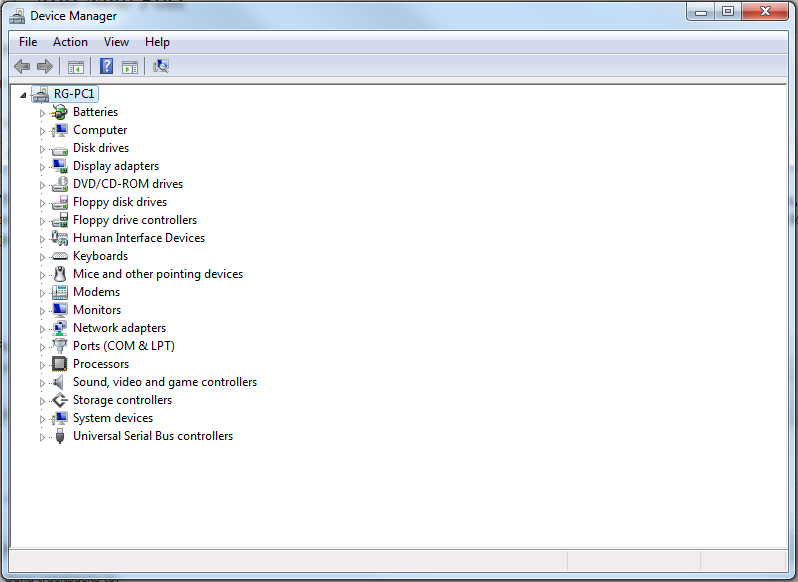This screenshot has width=798, height=582.
Task: Close the Device Manager window
Action: pyautogui.click(x=765, y=12)
